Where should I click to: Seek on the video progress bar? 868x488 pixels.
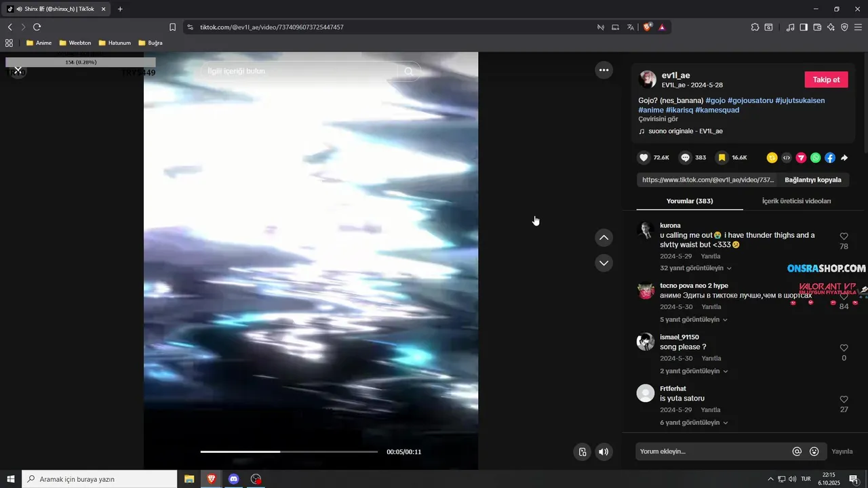point(289,451)
